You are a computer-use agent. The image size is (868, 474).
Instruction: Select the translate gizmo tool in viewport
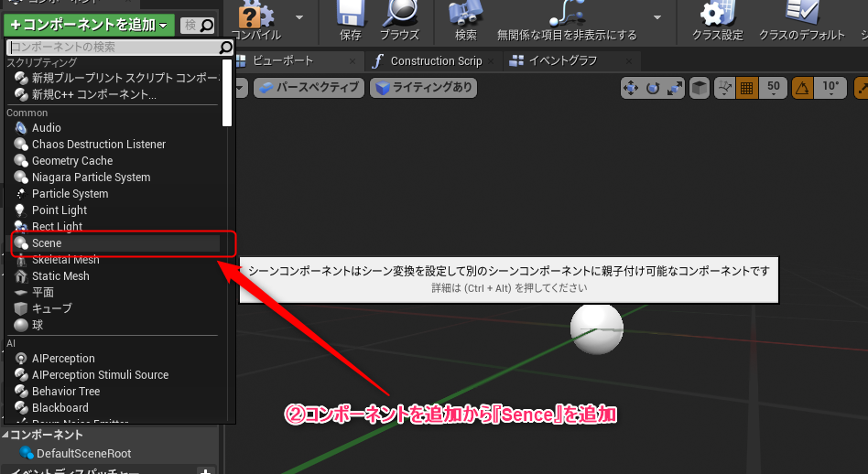(631, 89)
